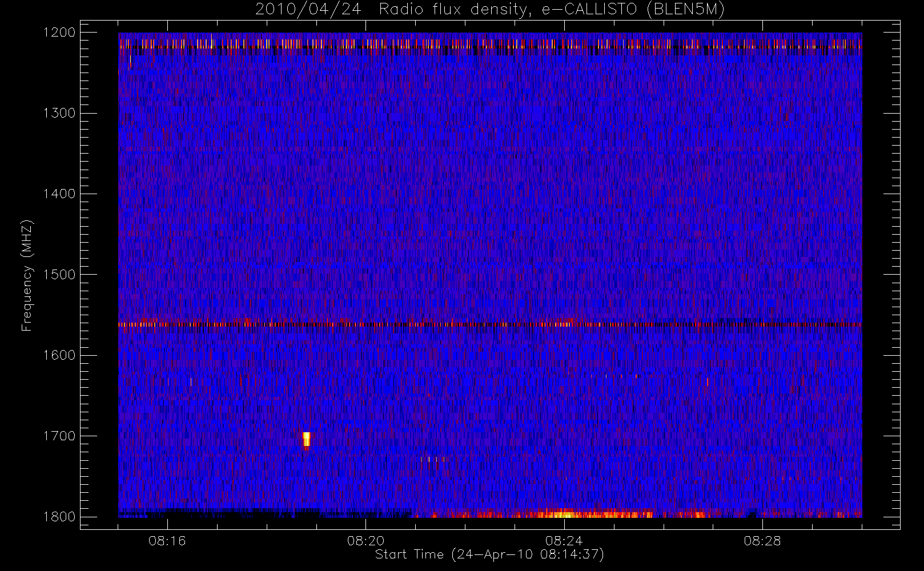Click the plot title "Radio flux density, e-CALLISTO (BLEN5M)"
This screenshot has width=924, height=571.
tap(552, 10)
